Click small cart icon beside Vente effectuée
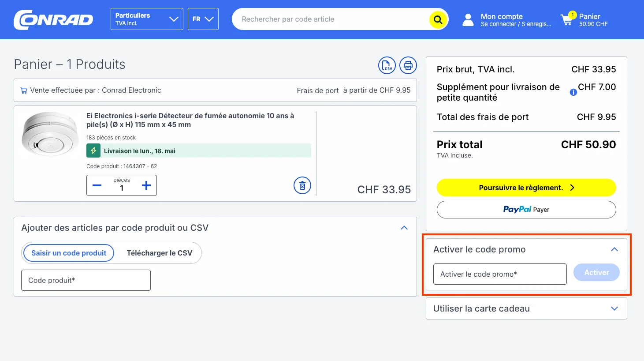Viewport: 644px width, 361px height. pos(24,90)
